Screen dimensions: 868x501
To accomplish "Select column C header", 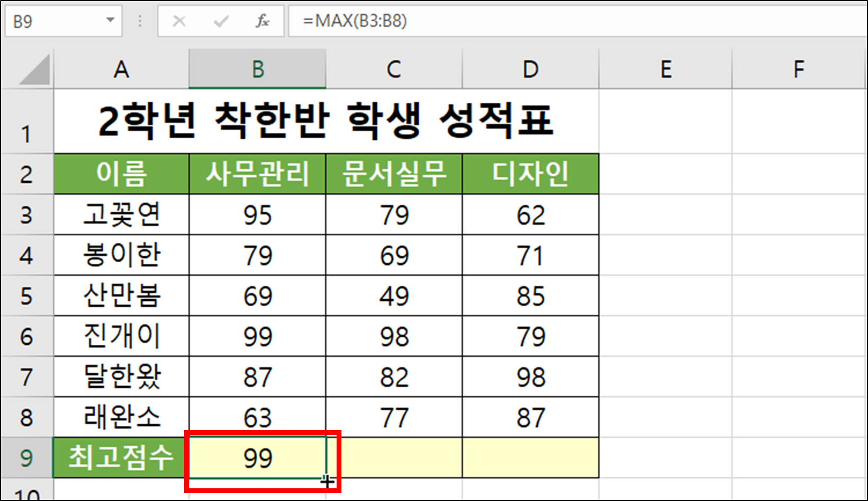I will point(394,69).
